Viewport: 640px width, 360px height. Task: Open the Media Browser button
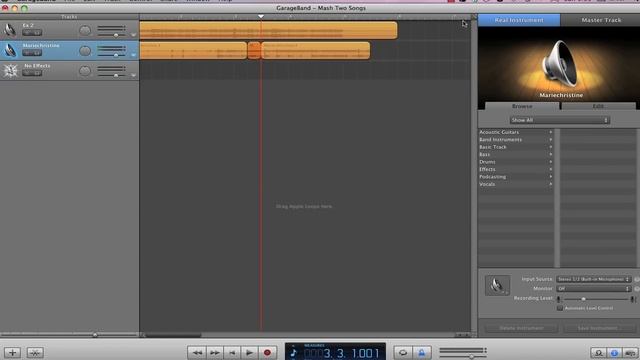pos(630,353)
